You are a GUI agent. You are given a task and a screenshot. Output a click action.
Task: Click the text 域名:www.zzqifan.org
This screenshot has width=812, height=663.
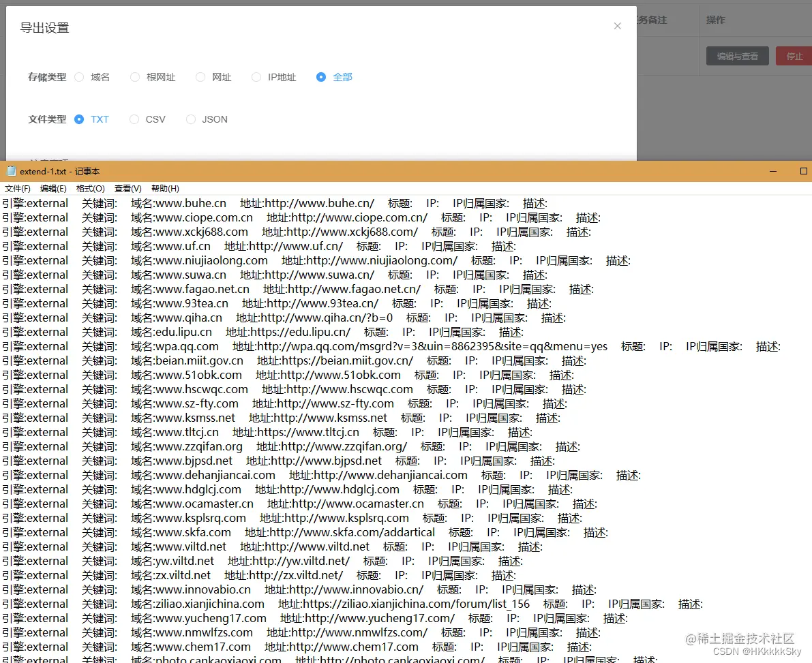(x=187, y=447)
